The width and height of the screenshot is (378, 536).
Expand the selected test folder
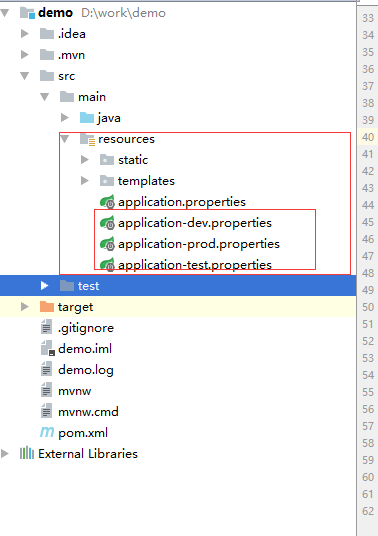(x=44, y=285)
